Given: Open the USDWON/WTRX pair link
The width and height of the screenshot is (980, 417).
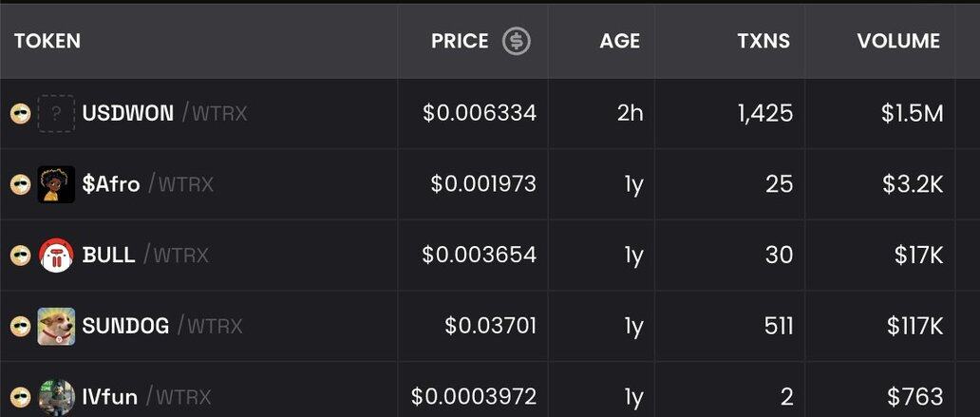Looking at the screenshot, I should tap(165, 113).
